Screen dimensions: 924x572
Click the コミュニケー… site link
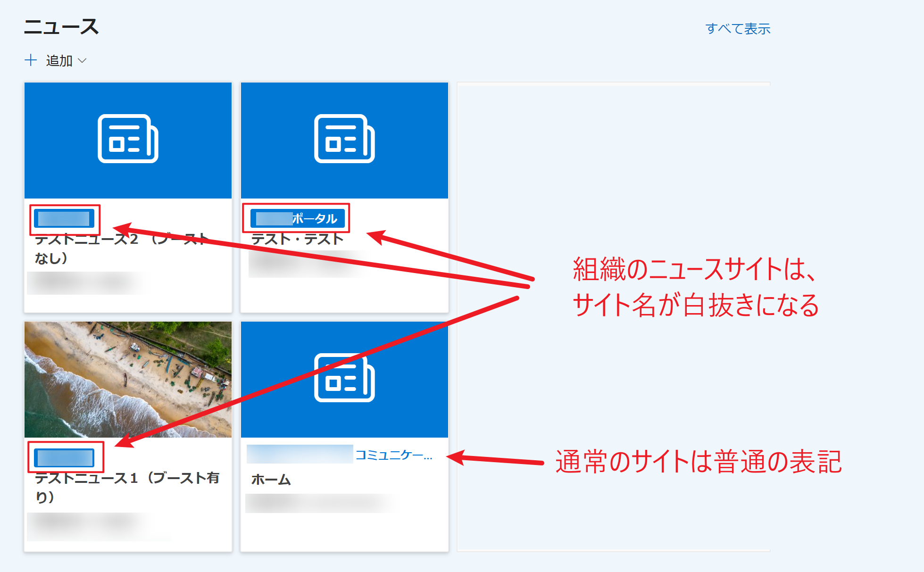[x=395, y=456]
